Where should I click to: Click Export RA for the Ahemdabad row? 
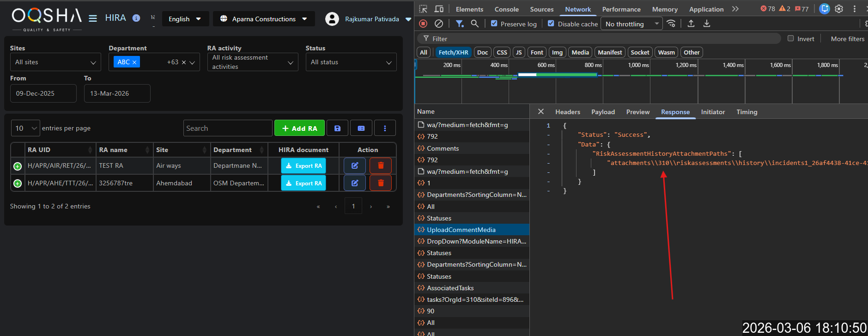click(x=303, y=183)
